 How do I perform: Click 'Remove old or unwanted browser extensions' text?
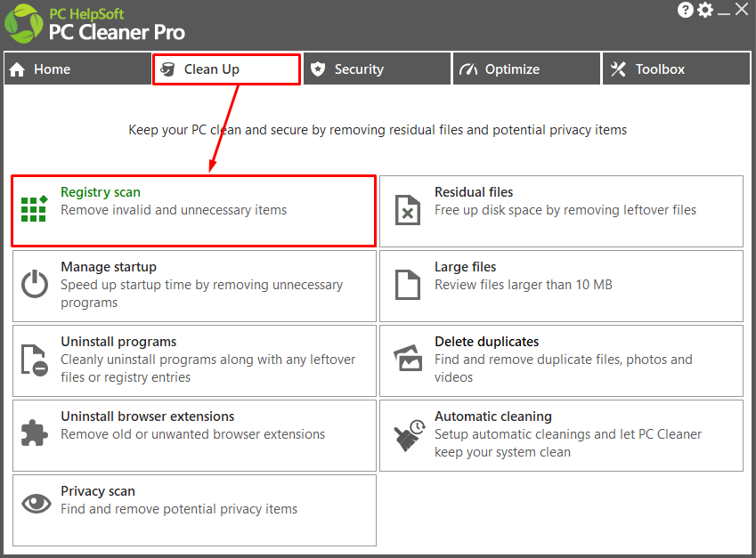[193, 434]
